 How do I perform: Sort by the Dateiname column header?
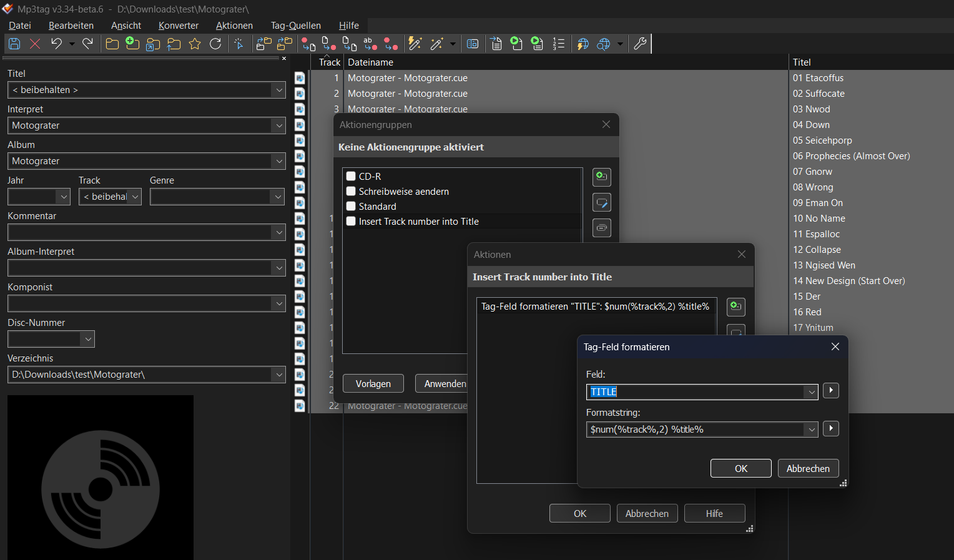point(566,62)
